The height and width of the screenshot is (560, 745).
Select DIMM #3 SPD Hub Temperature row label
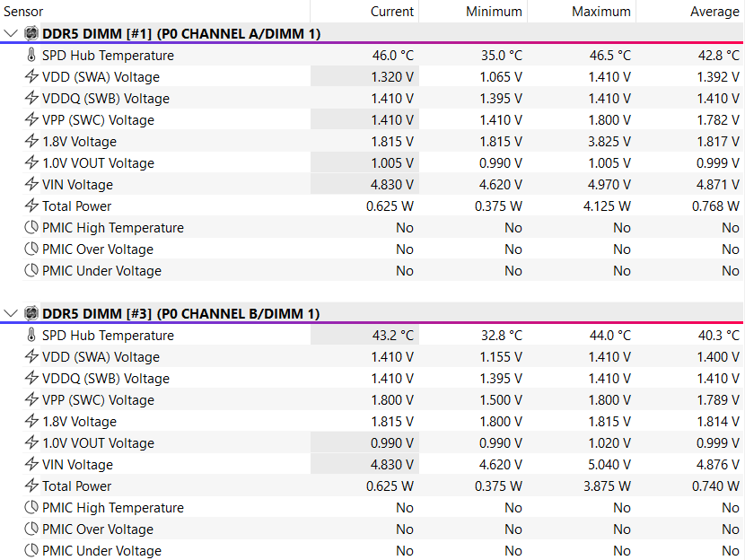108,335
